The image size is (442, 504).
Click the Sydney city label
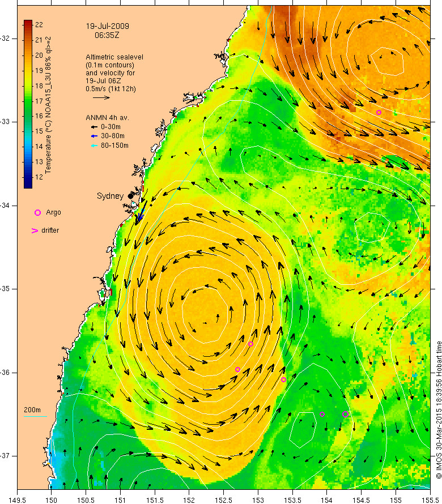[x=110, y=196]
